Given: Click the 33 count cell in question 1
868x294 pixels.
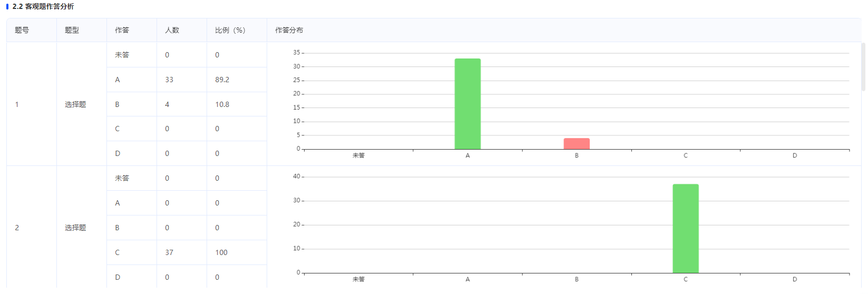Looking at the screenshot, I should (x=169, y=80).
